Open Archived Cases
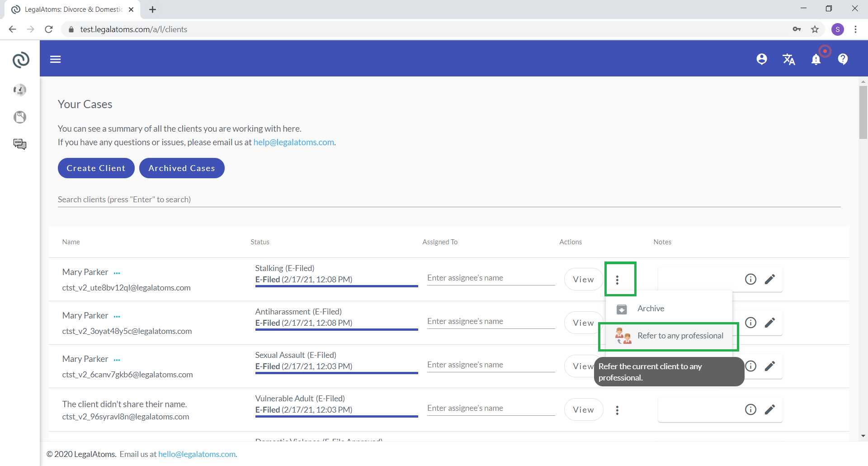 (x=182, y=168)
